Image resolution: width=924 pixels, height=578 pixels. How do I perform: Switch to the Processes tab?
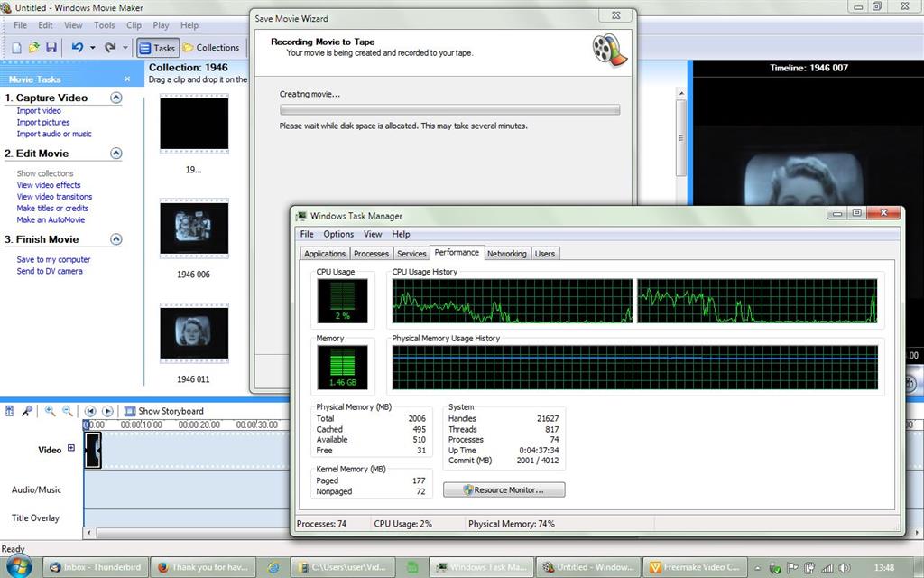371,254
